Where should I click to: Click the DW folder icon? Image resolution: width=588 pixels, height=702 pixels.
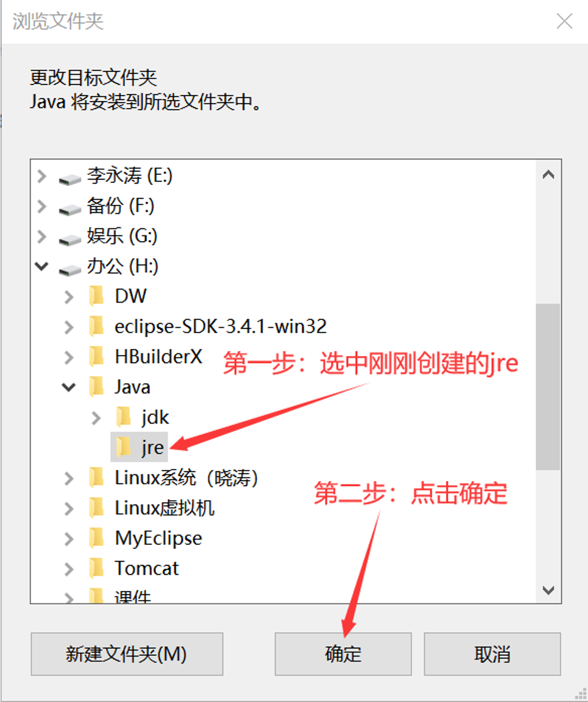point(96,296)
